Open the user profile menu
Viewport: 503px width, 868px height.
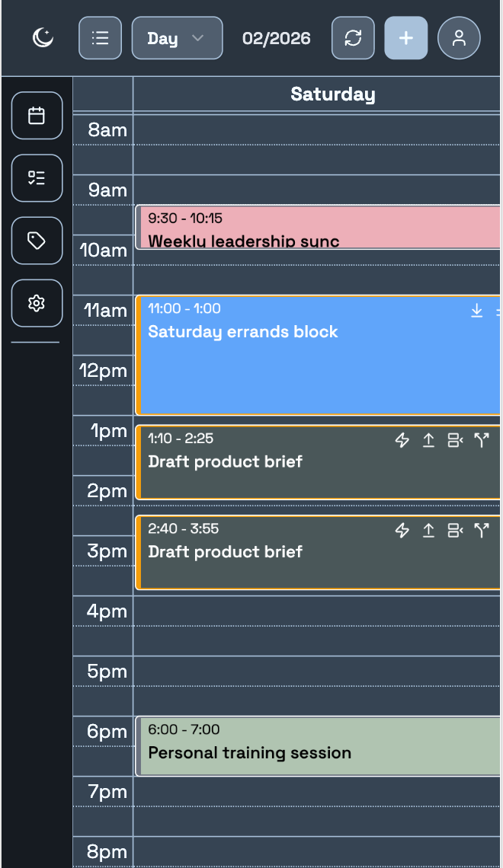[459, 38]
